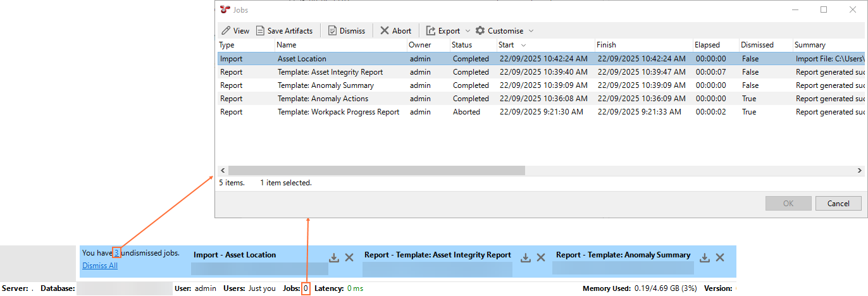The width and height of the screenshot is (868, 296).
Task: Sort by the Type column header
Action: (245, 45)
